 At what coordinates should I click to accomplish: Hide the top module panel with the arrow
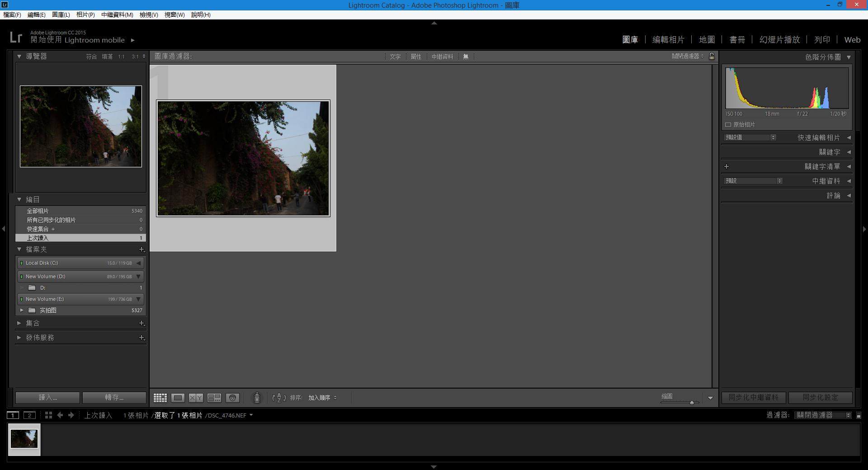[x=434, y=23]
